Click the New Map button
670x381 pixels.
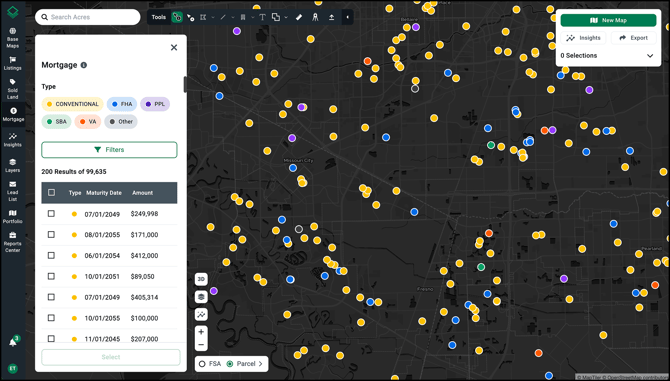pos(608,20)
